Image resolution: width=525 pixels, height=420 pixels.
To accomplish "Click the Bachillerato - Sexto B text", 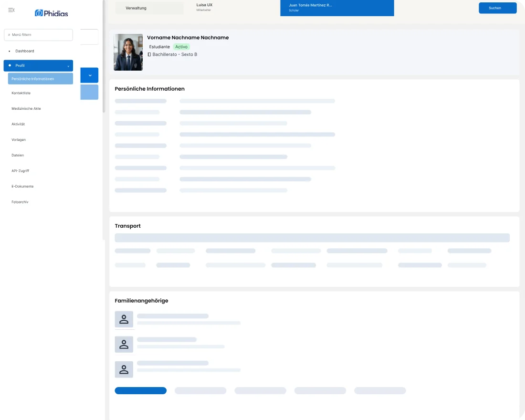I will pyautogui.click(x=175, y=54).
